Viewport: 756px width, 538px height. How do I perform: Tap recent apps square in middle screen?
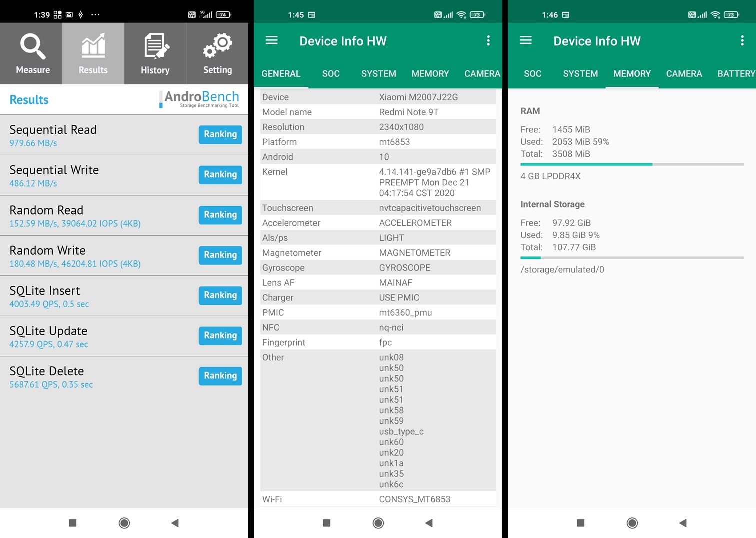click(x=326, y=523)
